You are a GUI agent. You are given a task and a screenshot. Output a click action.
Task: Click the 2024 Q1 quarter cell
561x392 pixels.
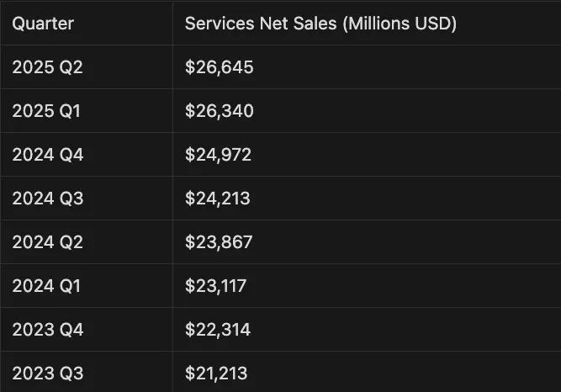click(47, 286)
